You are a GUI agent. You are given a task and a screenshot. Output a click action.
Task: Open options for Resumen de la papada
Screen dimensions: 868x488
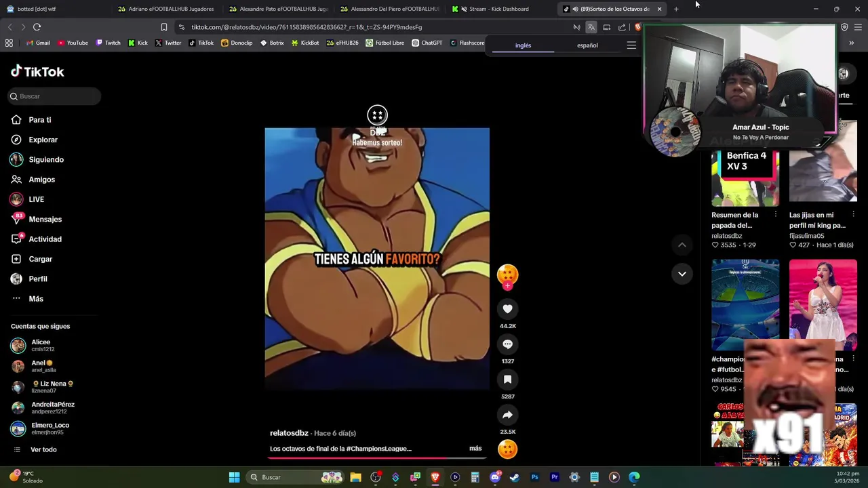click(775, 215)
